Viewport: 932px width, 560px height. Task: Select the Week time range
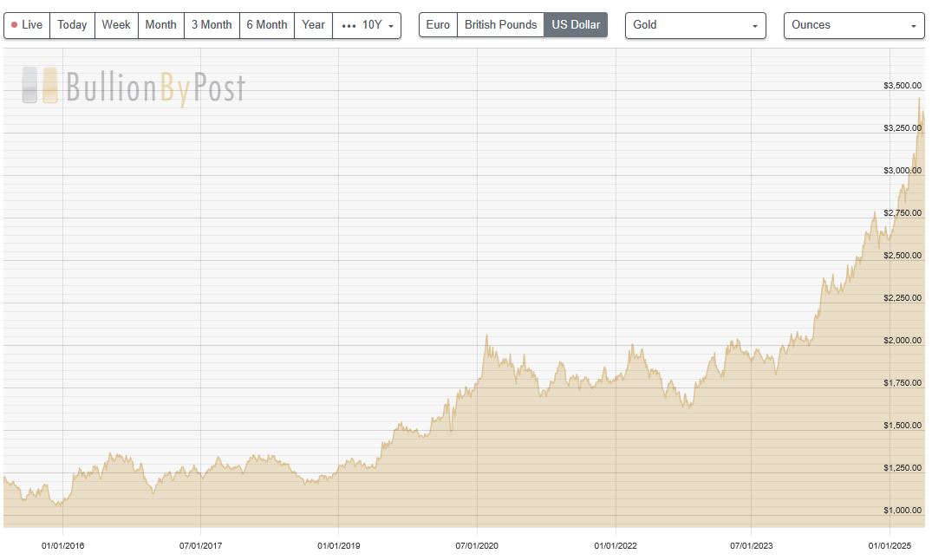(116, 25)
